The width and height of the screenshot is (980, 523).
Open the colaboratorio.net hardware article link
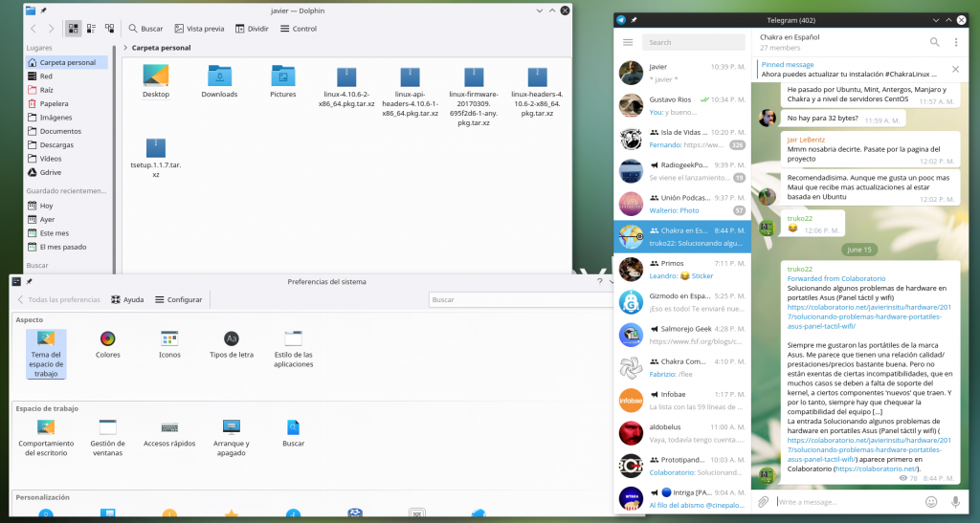pos(869,316)
